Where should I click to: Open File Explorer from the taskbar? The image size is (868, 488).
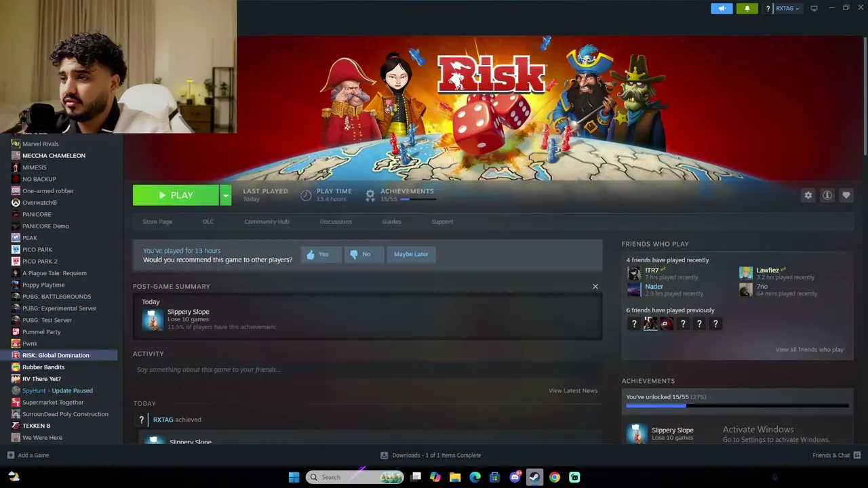pos(455,477)
